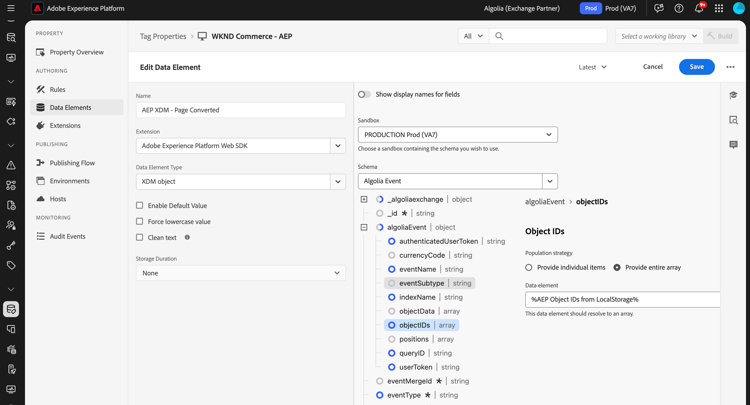Click the Cancel button
Viewport: 750px width, 405px height.
pos(652,67)
